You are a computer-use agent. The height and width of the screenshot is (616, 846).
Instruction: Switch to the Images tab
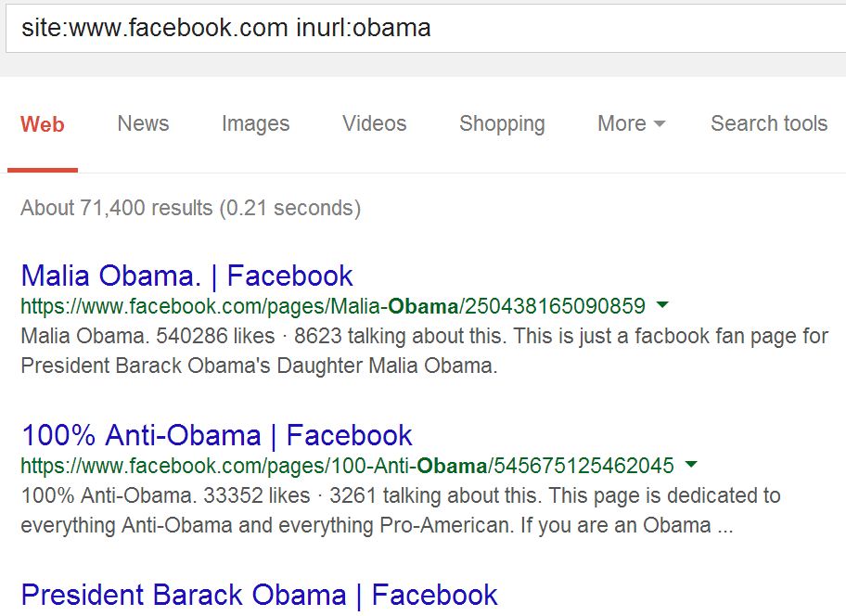pos(255,123)
